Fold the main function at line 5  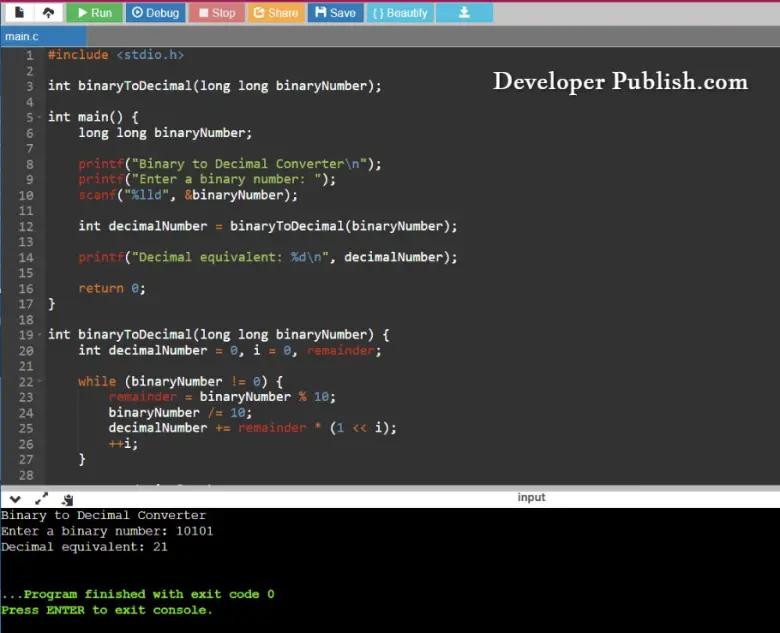point(40,117)
